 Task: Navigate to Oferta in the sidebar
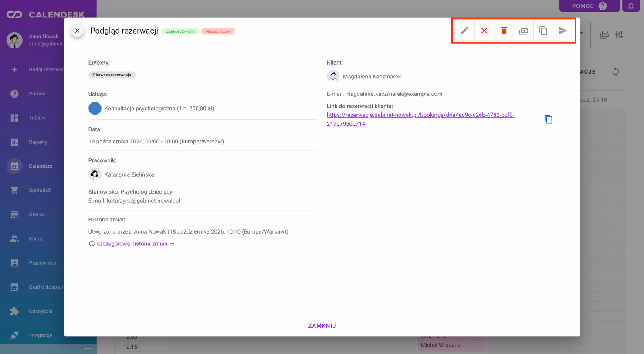[36, 214]
